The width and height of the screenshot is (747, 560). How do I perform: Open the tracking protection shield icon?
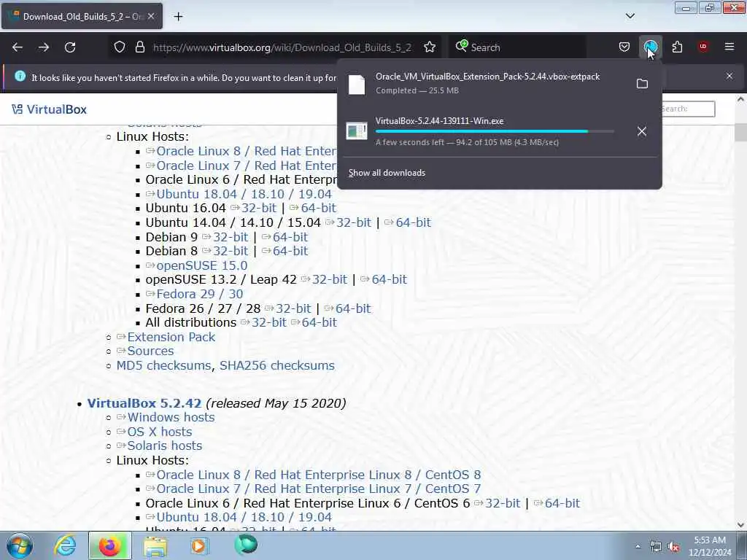pyautogui.click(x=120, y=47)
